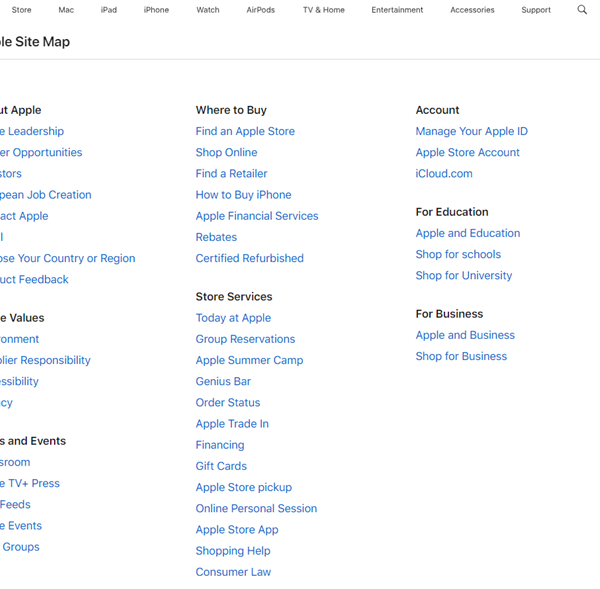
Task: Open Watch in the navigation bar
Action: 208,10
